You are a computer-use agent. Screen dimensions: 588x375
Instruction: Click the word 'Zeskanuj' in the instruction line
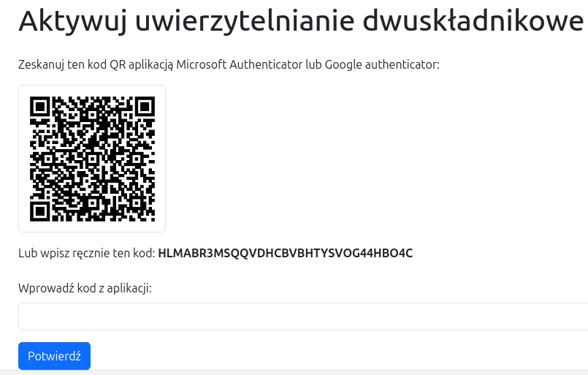(41, 64)
